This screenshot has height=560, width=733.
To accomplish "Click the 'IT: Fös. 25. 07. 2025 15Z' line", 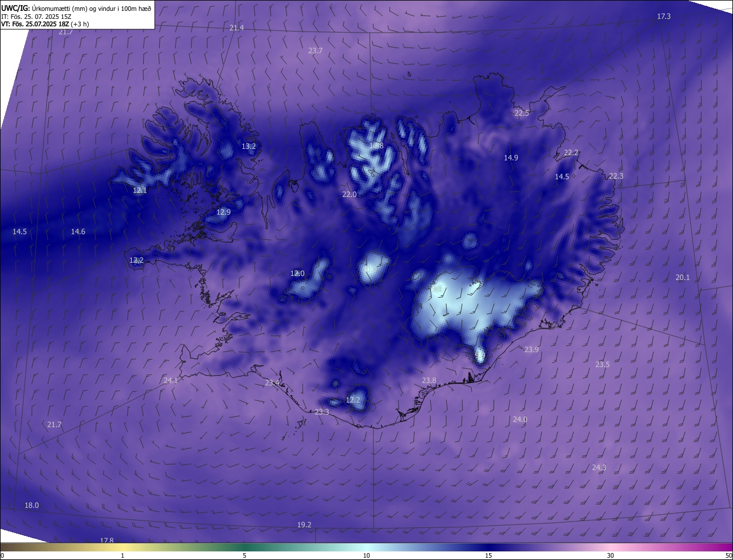I will 35,16.
